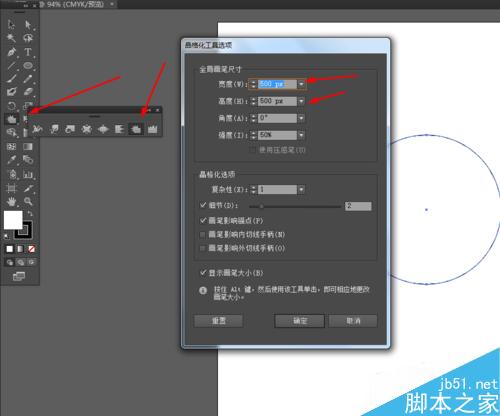This screenshot has width=500, height=416.
Task: Click the 角度(A) stepper arrows
Action: (253, 118)
